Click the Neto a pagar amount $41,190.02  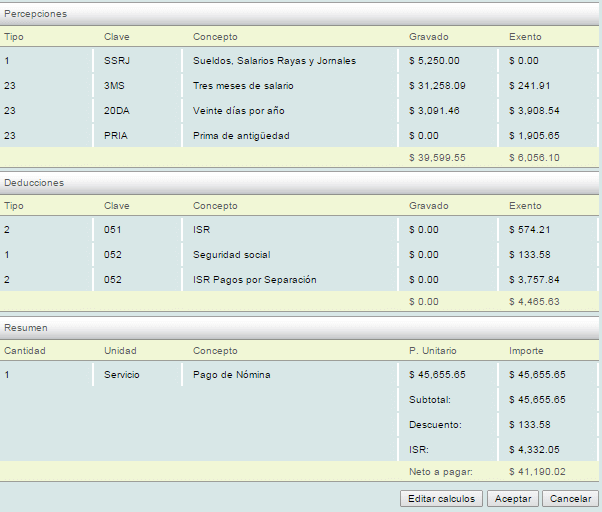pyautogui.click(x=537, y=470)
